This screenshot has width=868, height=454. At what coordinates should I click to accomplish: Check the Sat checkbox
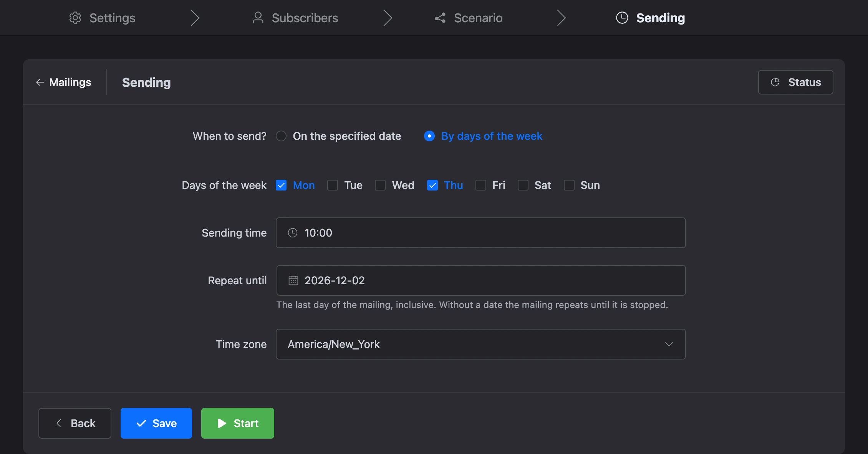point(523,185)
